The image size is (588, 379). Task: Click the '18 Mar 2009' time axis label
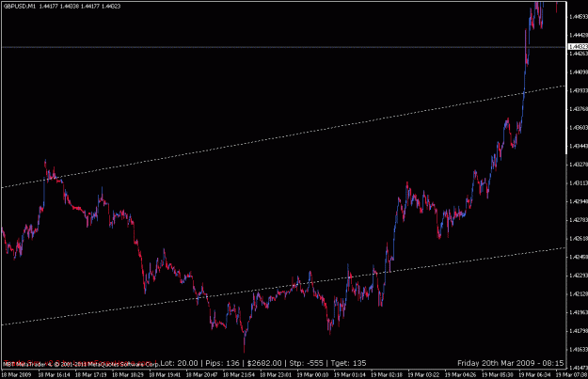(16, 374)
